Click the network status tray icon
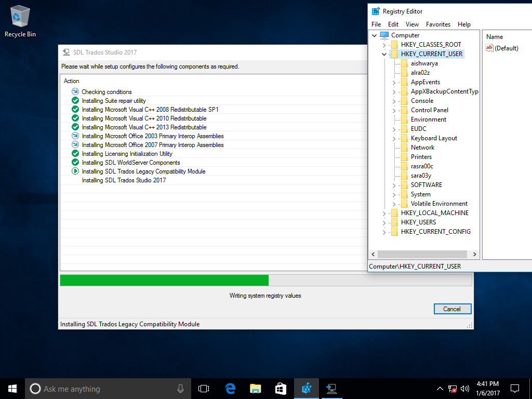 coord(453,389)
